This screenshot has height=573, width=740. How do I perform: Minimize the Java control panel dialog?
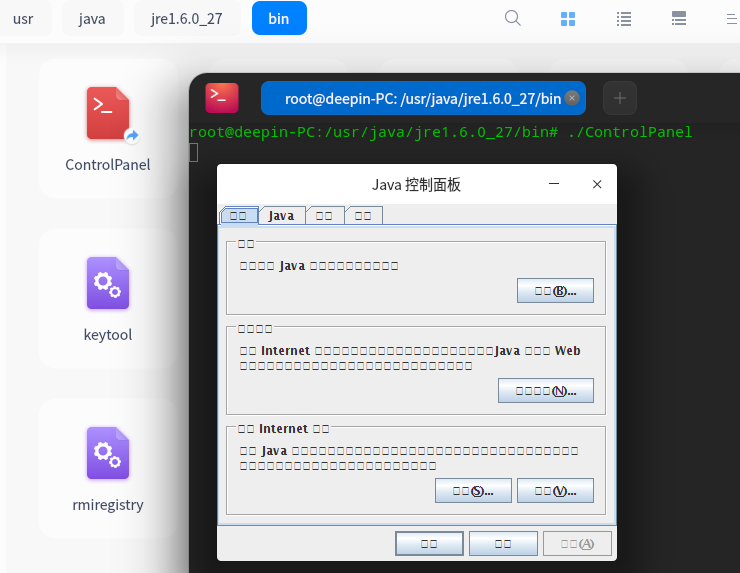point(554,184)
